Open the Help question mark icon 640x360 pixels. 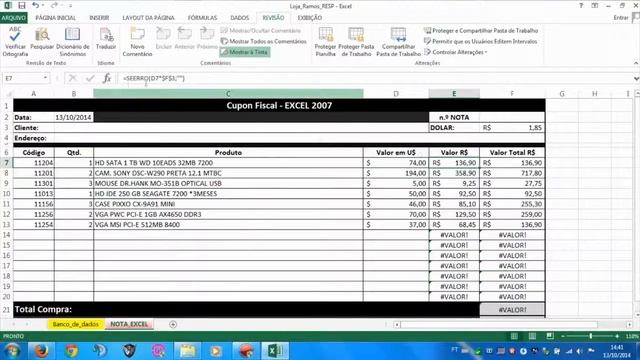[x=581, y=6]
